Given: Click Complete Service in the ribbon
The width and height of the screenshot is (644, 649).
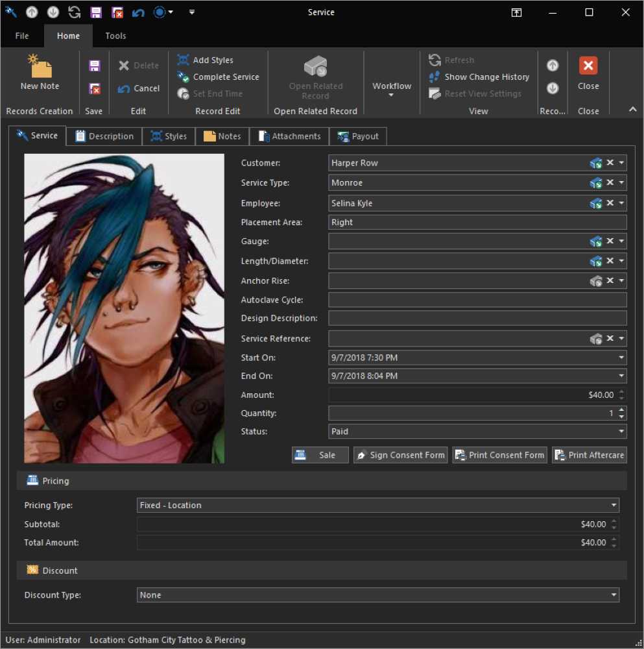Looking at the screenshot, I should coord(218,77).
